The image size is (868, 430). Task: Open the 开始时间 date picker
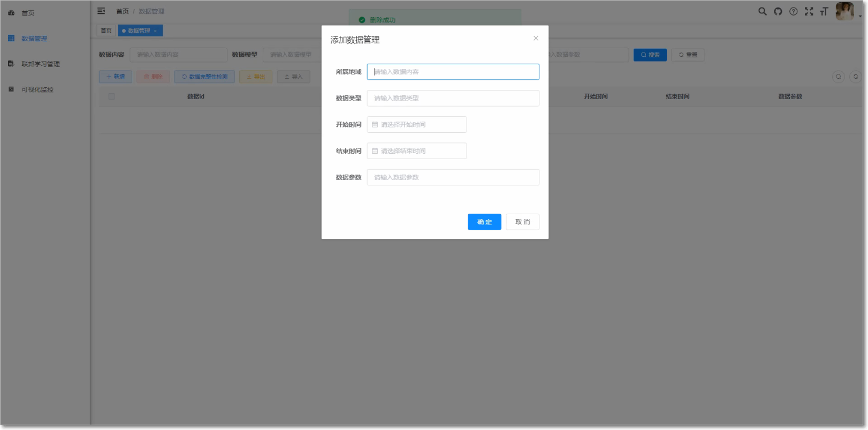coord(416,124)
